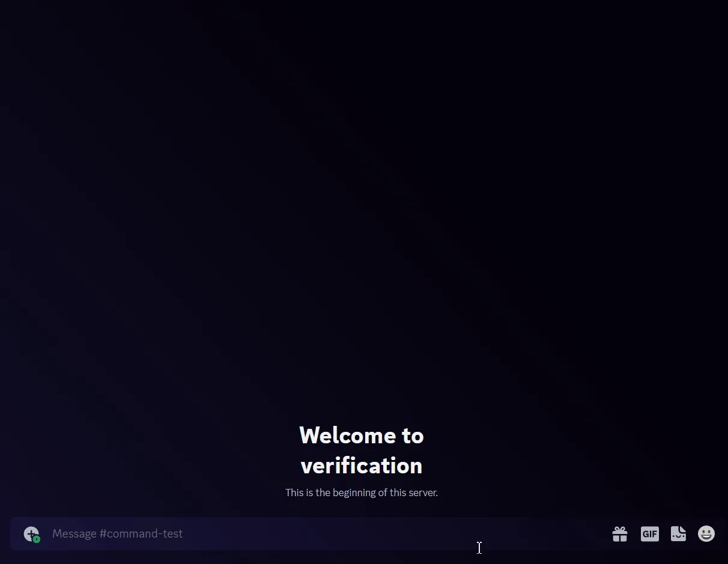
Task: Click the "Message #command-test" placeholder text
Action: point(117,534)
